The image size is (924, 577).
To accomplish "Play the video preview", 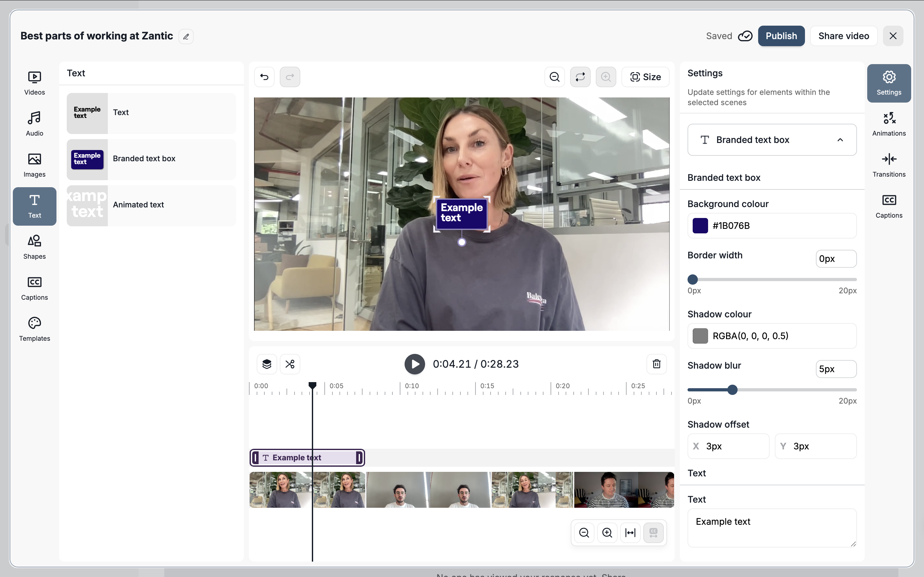I will point(415,364).
